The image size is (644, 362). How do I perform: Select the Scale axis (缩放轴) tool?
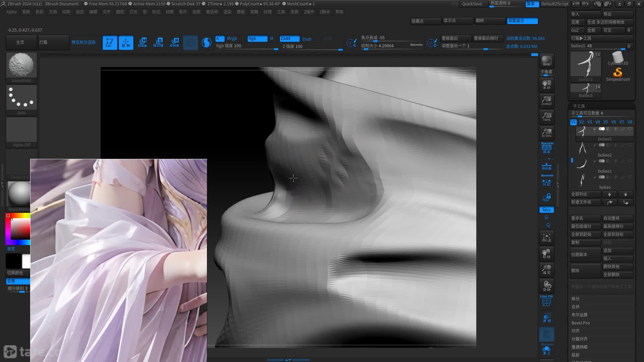(158, 43)
